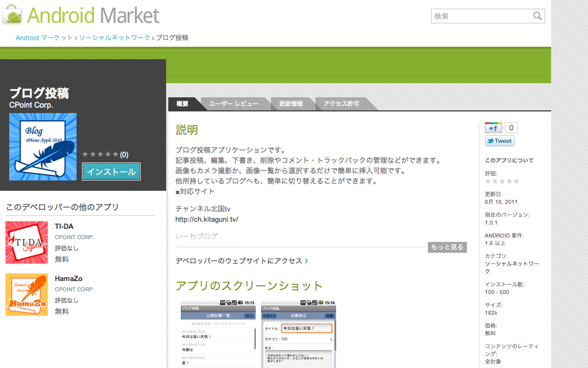This screenshot has width=588, height=368.
Task: Click the star rating beside (0)
Action: pyautogui.click(x=100, y=154)
